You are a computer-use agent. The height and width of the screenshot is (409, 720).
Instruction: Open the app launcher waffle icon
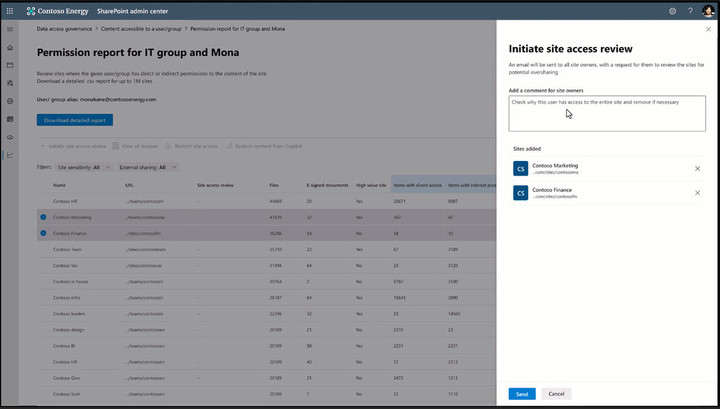10,11
